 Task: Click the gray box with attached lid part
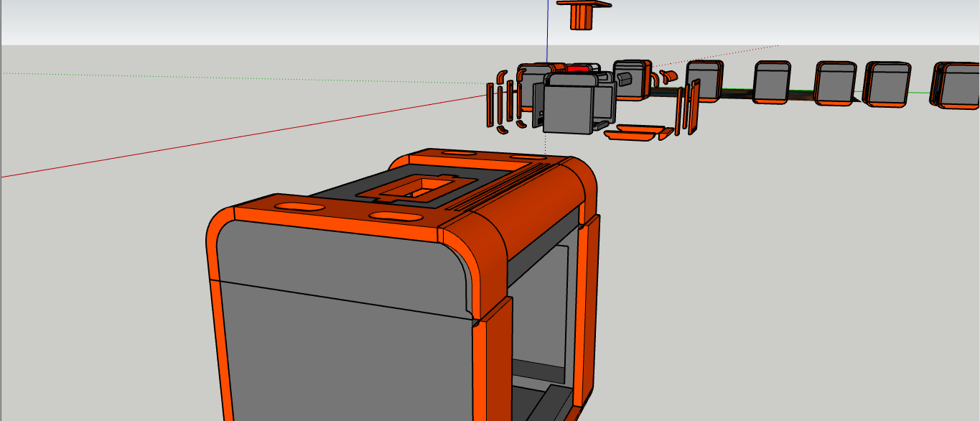(x=567, y=106)
